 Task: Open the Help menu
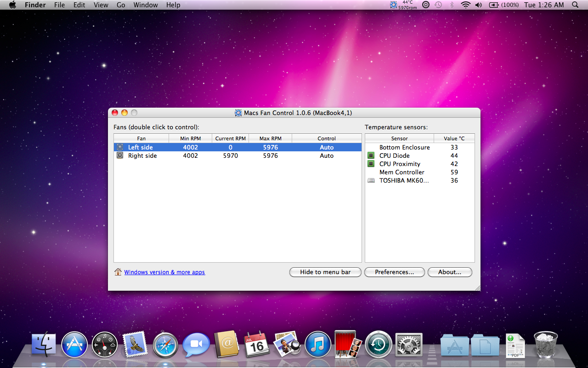coord(173,5)
